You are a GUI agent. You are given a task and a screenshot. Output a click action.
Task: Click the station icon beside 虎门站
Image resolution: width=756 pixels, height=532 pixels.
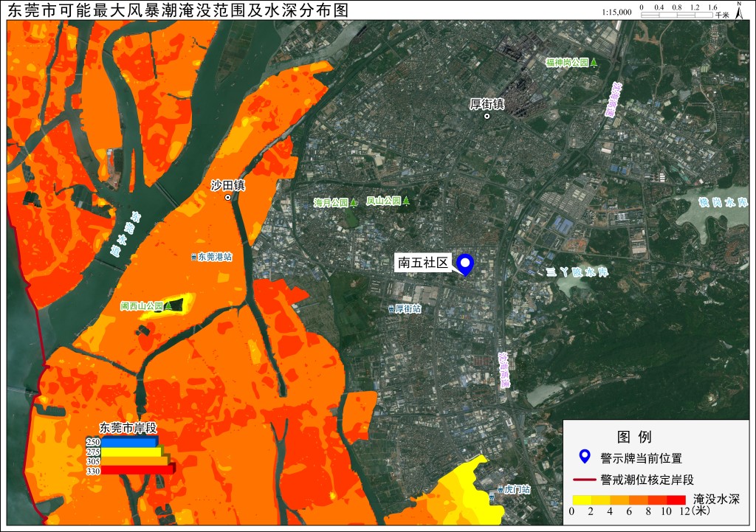(500, 490)
